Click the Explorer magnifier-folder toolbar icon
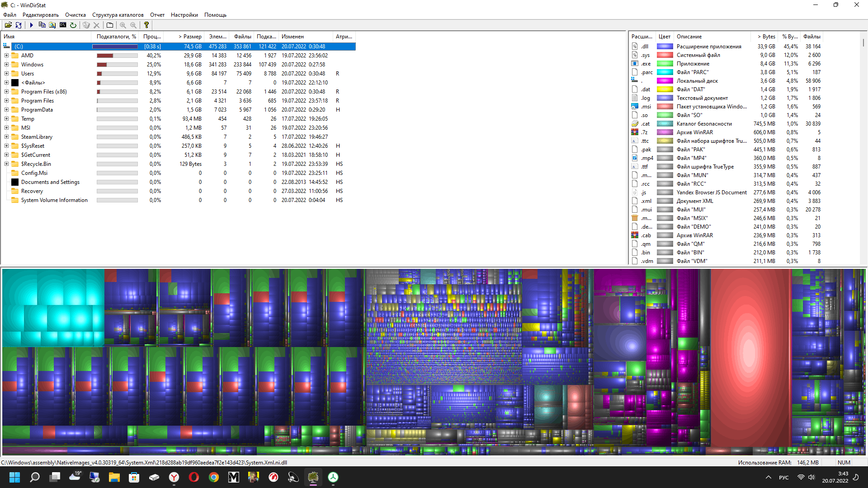868x488 pixels. [52, 25]
